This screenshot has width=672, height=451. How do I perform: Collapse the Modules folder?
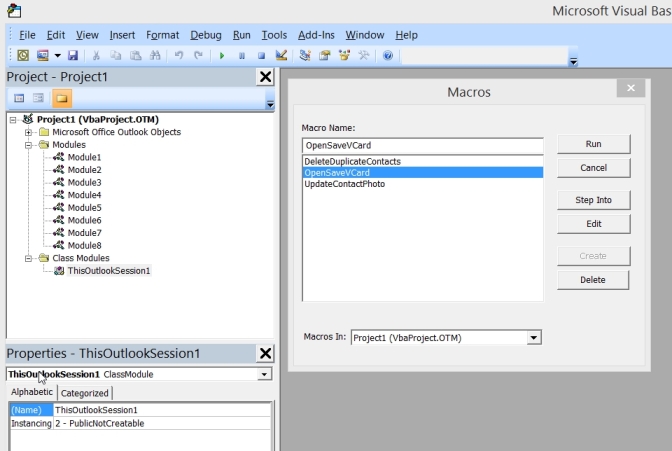point(28,145)
